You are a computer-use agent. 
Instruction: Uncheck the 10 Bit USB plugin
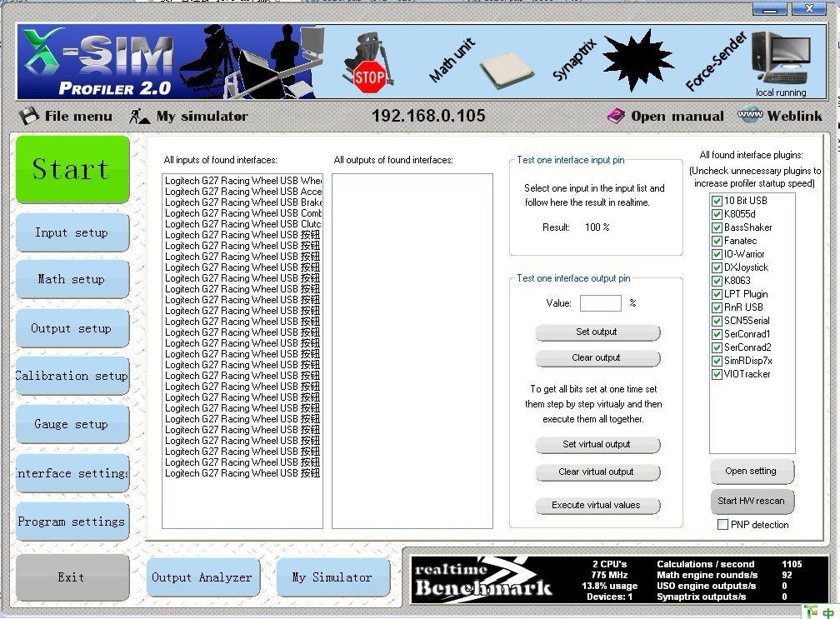pyautogui.click(x=717, y=201)
